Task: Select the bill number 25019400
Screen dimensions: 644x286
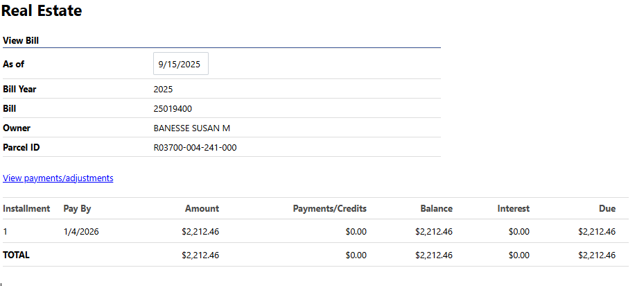Action: (x=173, y=108)
